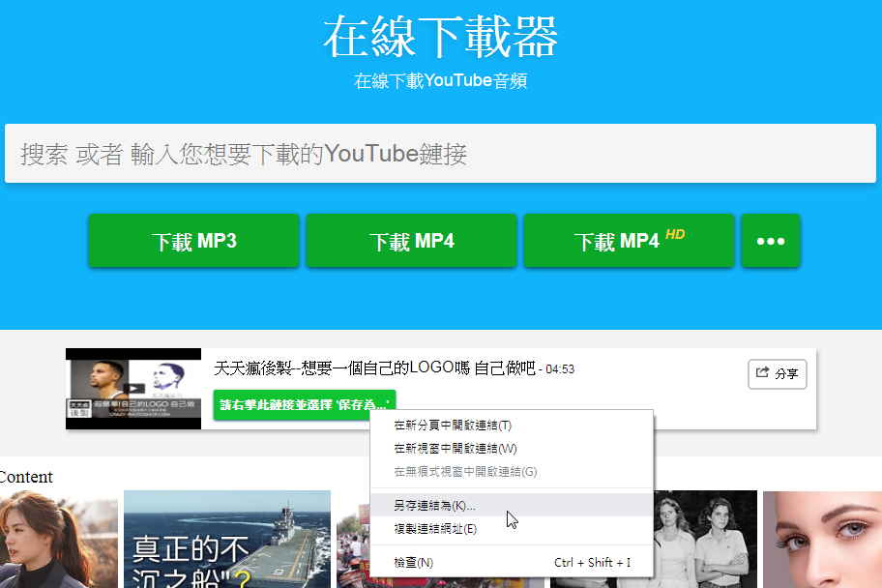Click the 下載 MP4 button
The height and width of the screenshot is (588, 882).
(x=412, y=241)
